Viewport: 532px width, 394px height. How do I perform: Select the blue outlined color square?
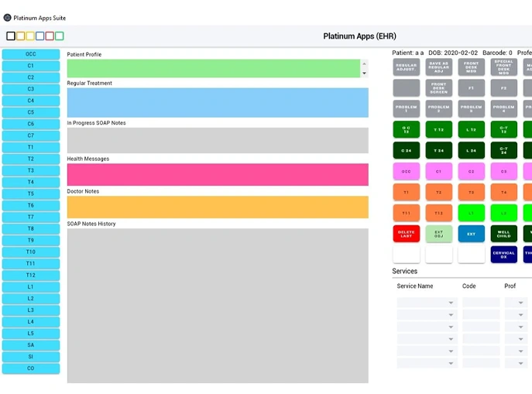click(x=40, y=36)
